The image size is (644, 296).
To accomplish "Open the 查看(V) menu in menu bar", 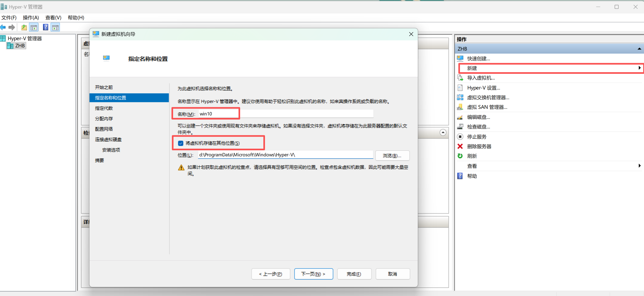I will [x=53, y=18].
